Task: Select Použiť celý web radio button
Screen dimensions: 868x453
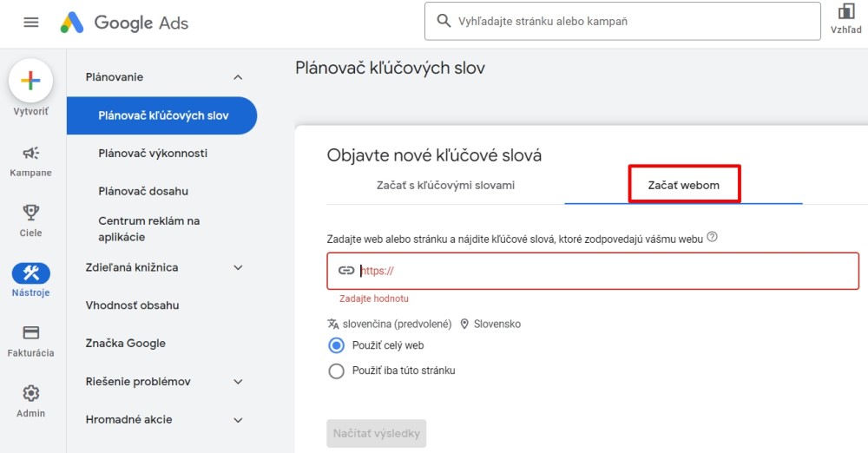Action: click(336, 345)
